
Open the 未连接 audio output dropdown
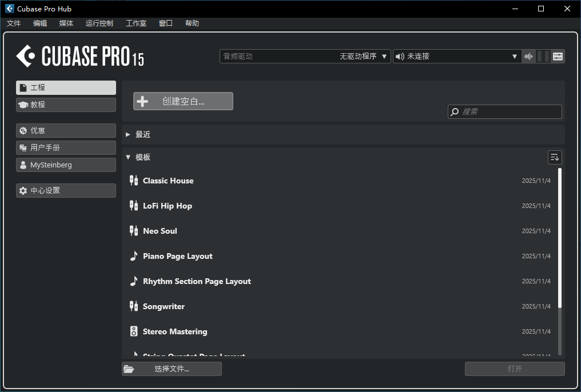(456, 56)
